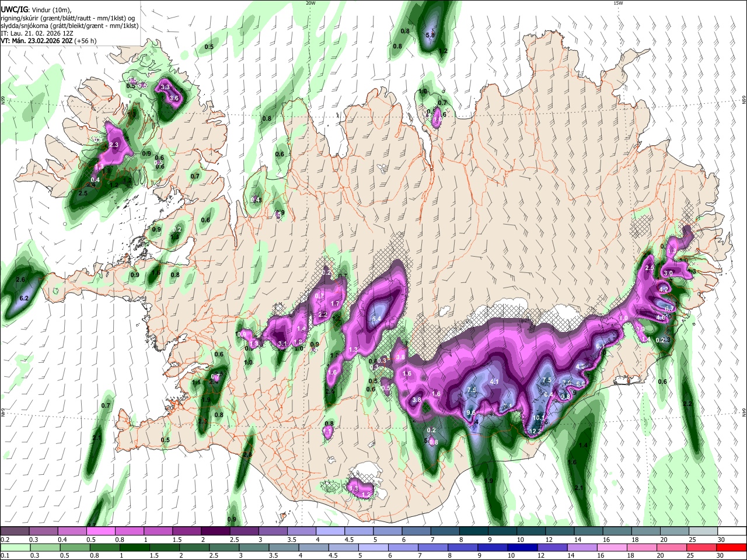Viewport: 747px width, 560px height.
Task: Click the 1.4 value in the southeast offshore rain streak
Action: [583, 445]
